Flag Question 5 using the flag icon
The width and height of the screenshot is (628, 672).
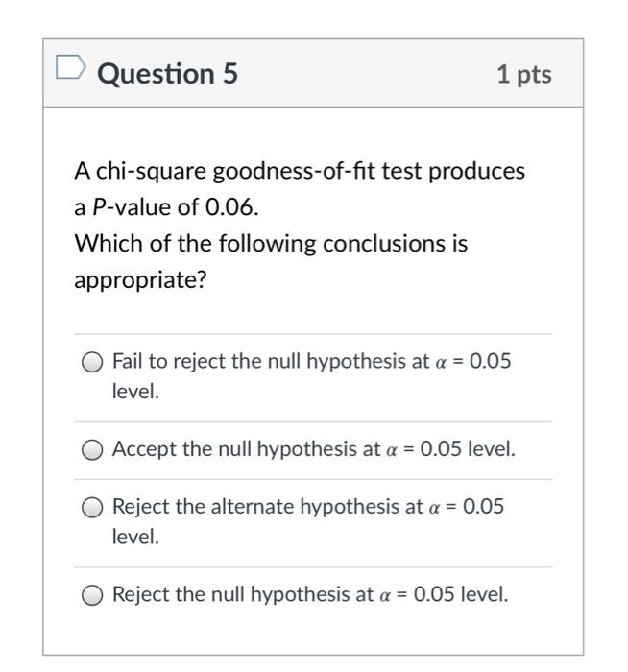(x=70, y=69)
